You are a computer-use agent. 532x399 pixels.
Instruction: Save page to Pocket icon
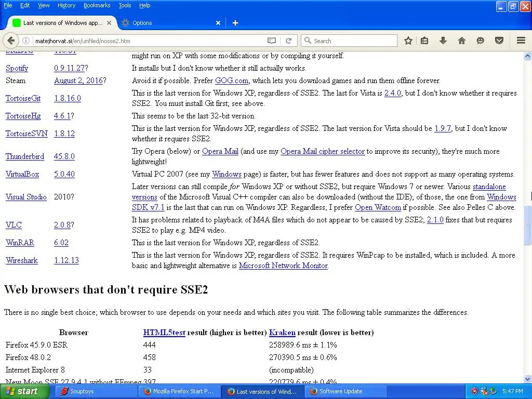coord(499,41)
